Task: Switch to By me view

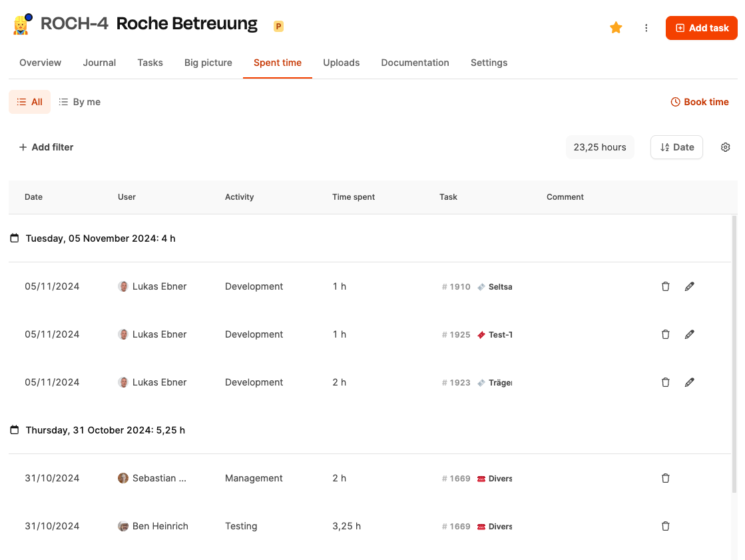Action: (x=79, y=102)
